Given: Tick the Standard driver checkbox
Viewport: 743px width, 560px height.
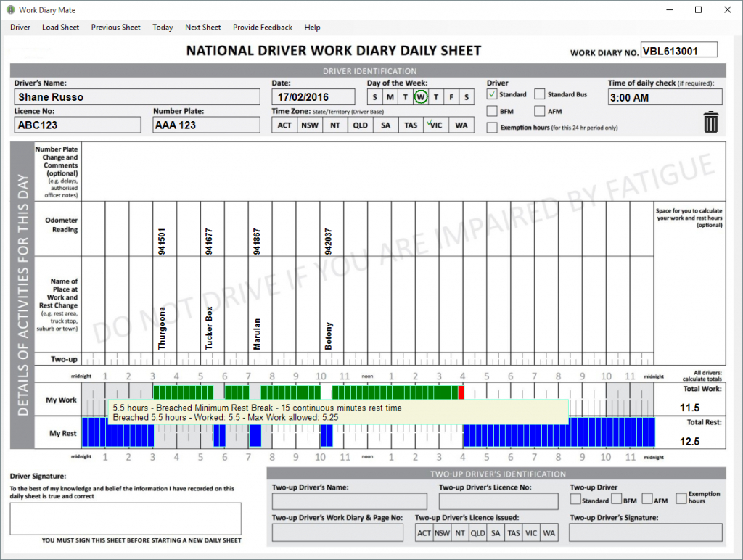Looking at the screenshot, I should click(492, 94).
